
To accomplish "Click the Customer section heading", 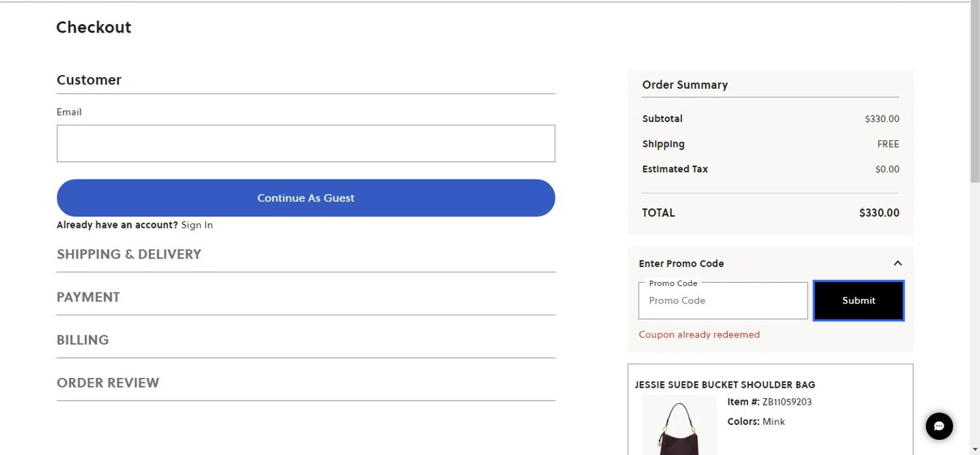I will pos(89,80).
